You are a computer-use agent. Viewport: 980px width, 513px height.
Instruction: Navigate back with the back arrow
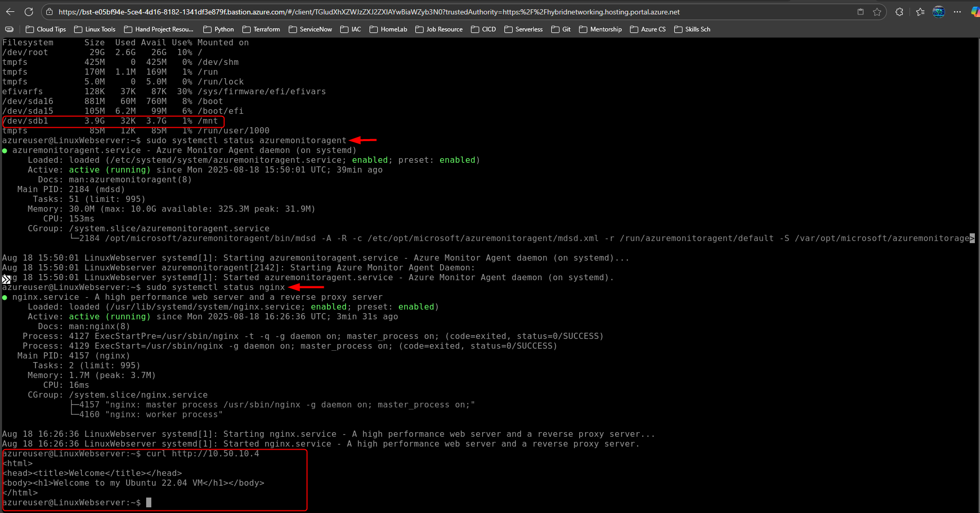[x=11, y=11]
